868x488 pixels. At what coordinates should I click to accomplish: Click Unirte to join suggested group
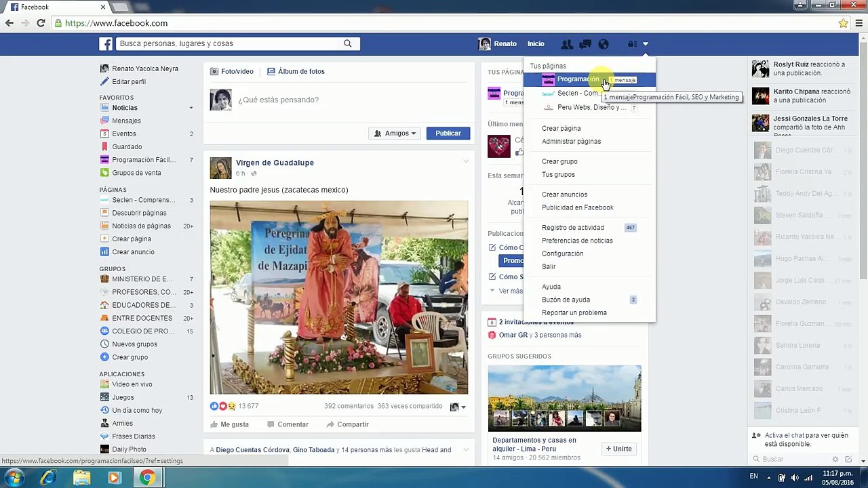click(x=618, y=449)
